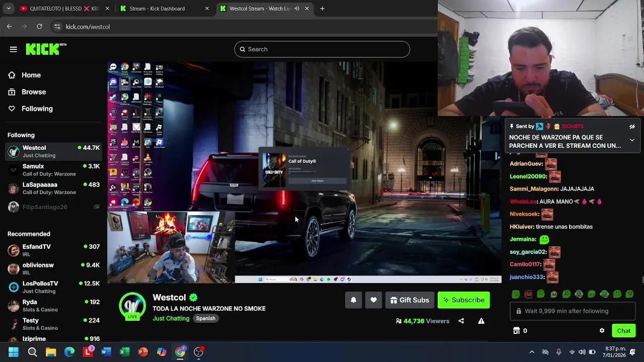Click the heart follow button
644x362 pixels.
pos(373,300)
